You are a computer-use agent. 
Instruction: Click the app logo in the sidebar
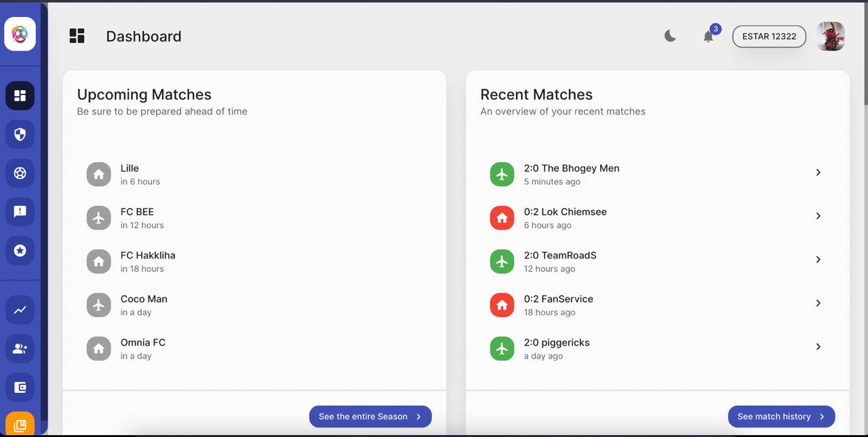point(20,34)
